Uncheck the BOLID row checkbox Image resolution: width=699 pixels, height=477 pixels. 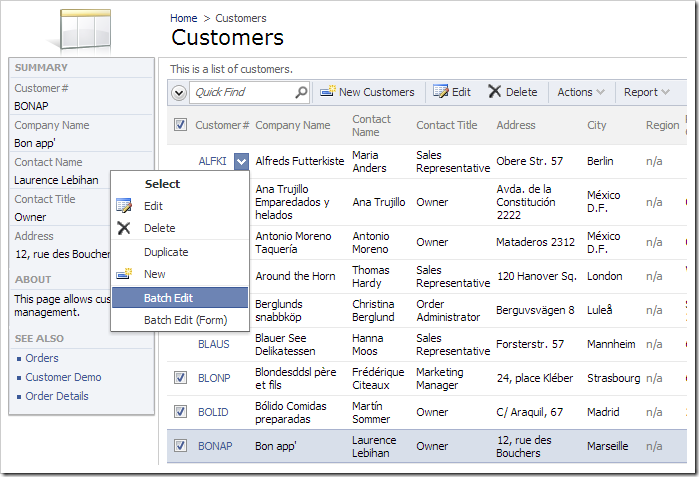(180, 412)
